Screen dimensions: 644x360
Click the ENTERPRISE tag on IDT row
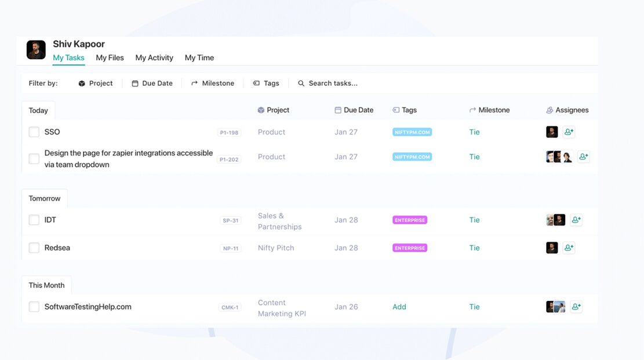click(x=410, y=220)
